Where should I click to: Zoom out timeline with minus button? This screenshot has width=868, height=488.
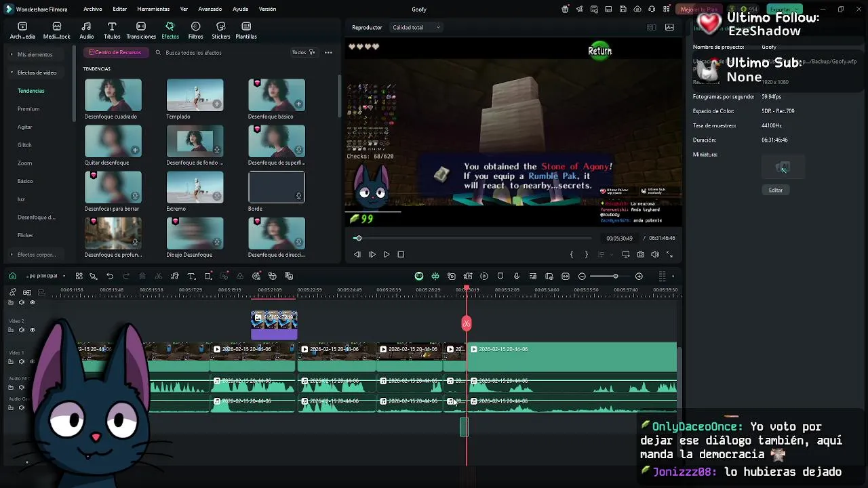pos(582,276)
